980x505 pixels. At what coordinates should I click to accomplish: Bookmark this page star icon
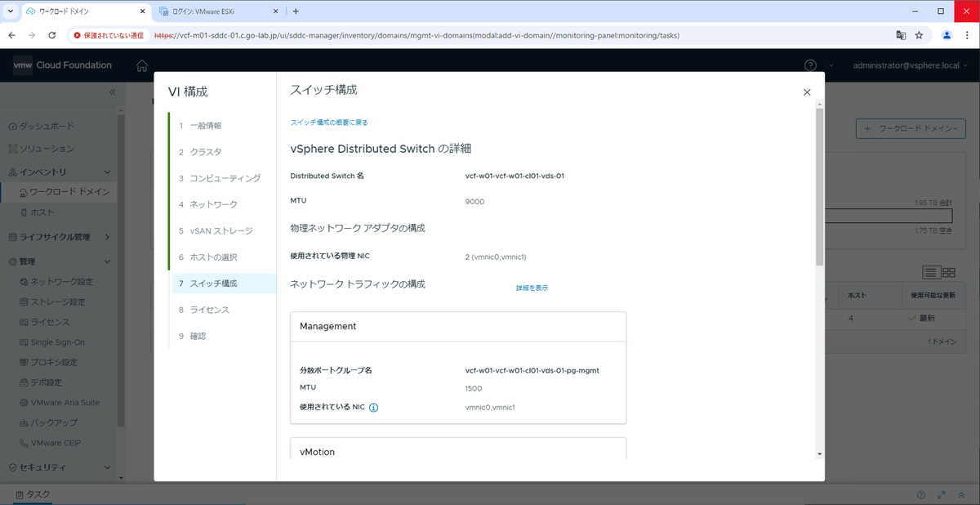(919, 35)
